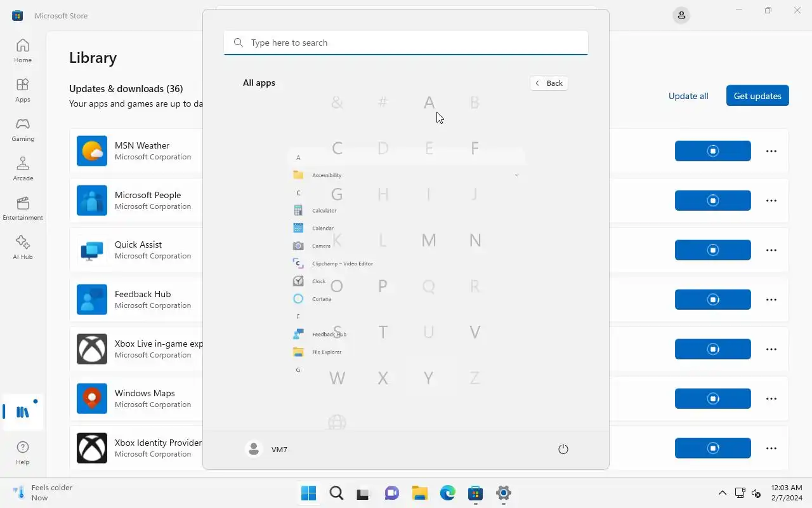Screen dimensions: 812x508
Task: Click the Feedback Hub icon in Library list
Action: coord(92,300)
